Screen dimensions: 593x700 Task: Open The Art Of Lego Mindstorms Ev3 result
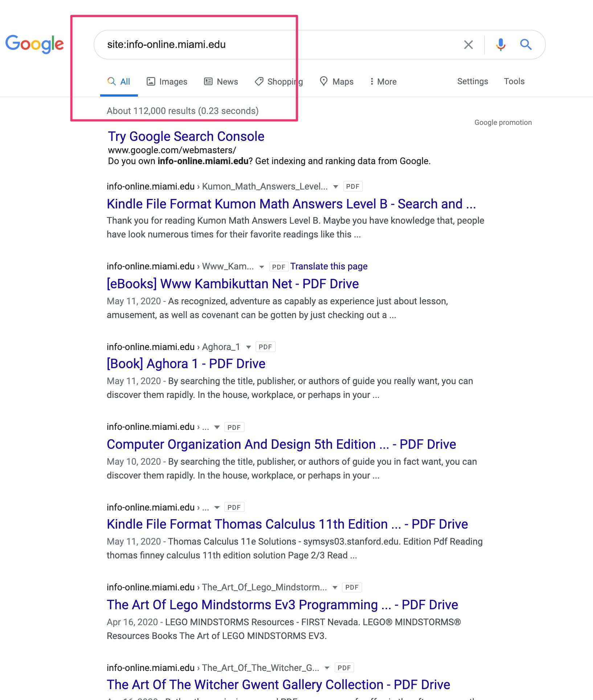coord(282,605)
